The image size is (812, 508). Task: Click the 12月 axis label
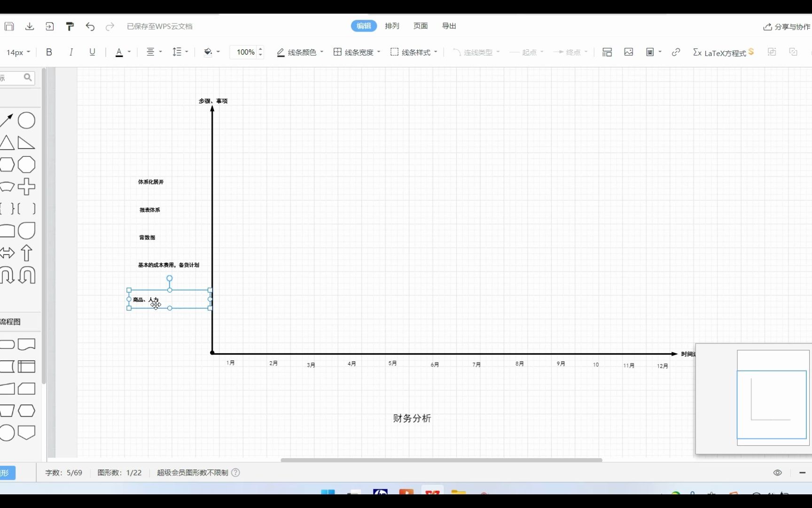coord(663,366)
